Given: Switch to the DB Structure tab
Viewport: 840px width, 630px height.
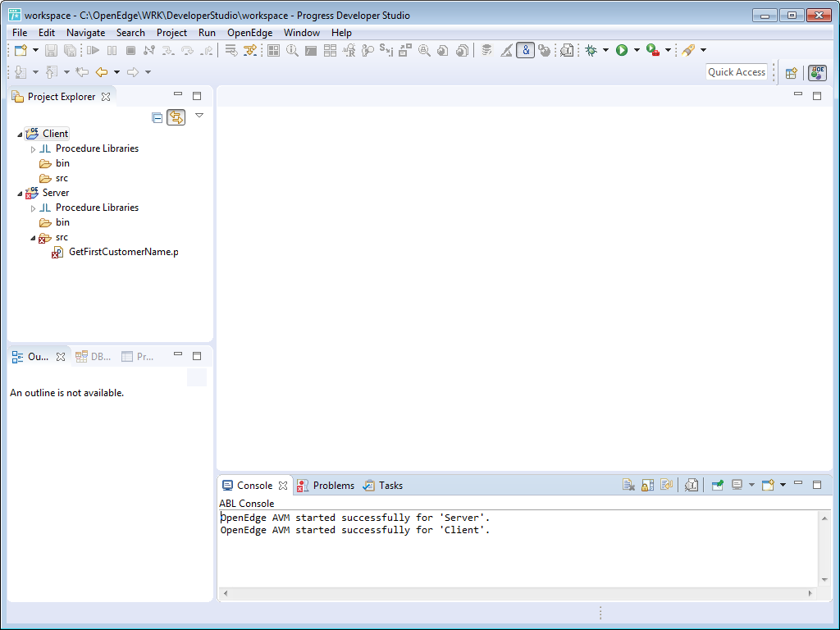Looking at the screenshot, I should click(x=94, y=357).
